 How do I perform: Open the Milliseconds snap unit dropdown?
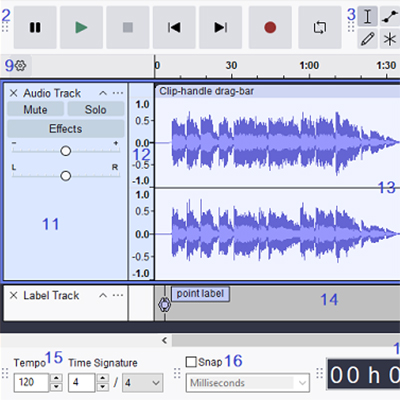pyautogui.click(x=247, y=383)
